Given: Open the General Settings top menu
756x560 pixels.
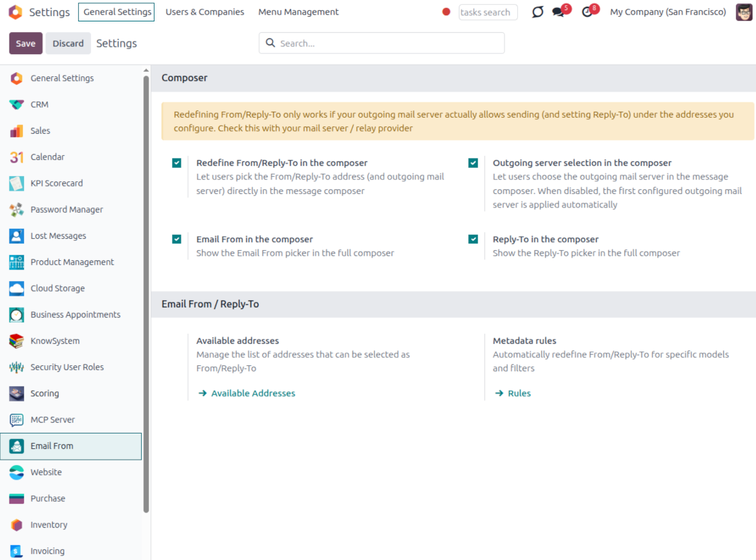Looking at the screenshot, I should [x=116, y=12].
